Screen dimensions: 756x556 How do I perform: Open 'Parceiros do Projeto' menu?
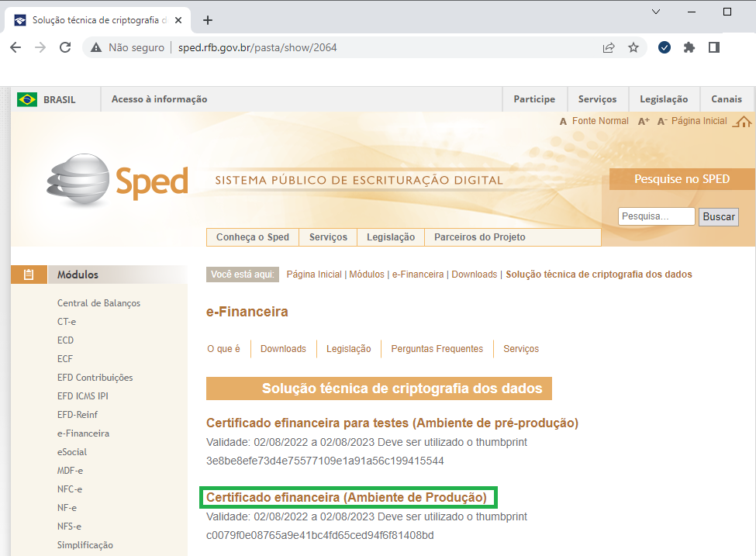480,237
